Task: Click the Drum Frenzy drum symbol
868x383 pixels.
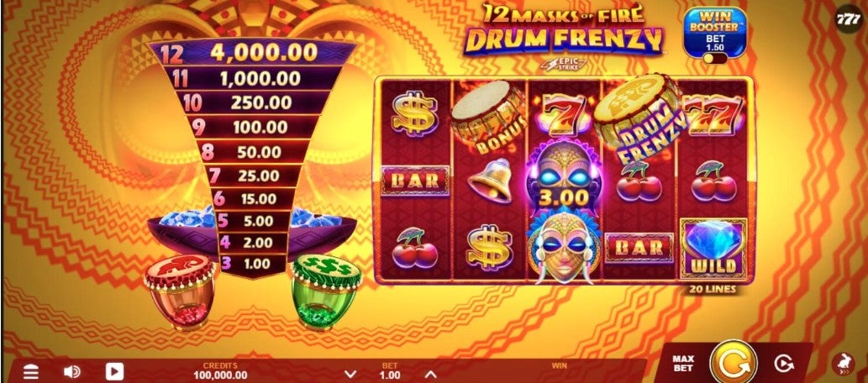Action: [639, 118]
